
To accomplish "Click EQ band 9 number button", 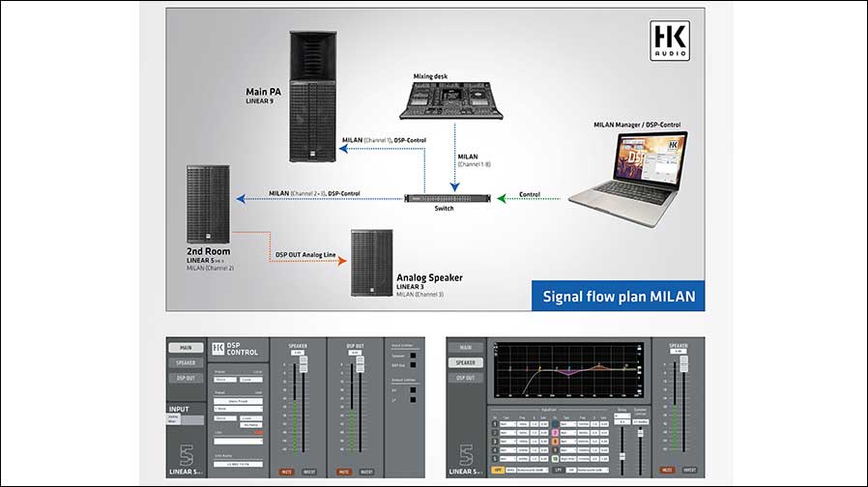I will click(x=555, y=450).
